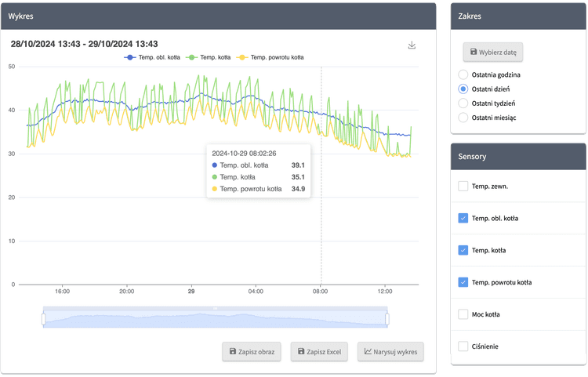Export data with Zapisz Excel button
This screenshot has height=377, width=588.
[318, 352]
